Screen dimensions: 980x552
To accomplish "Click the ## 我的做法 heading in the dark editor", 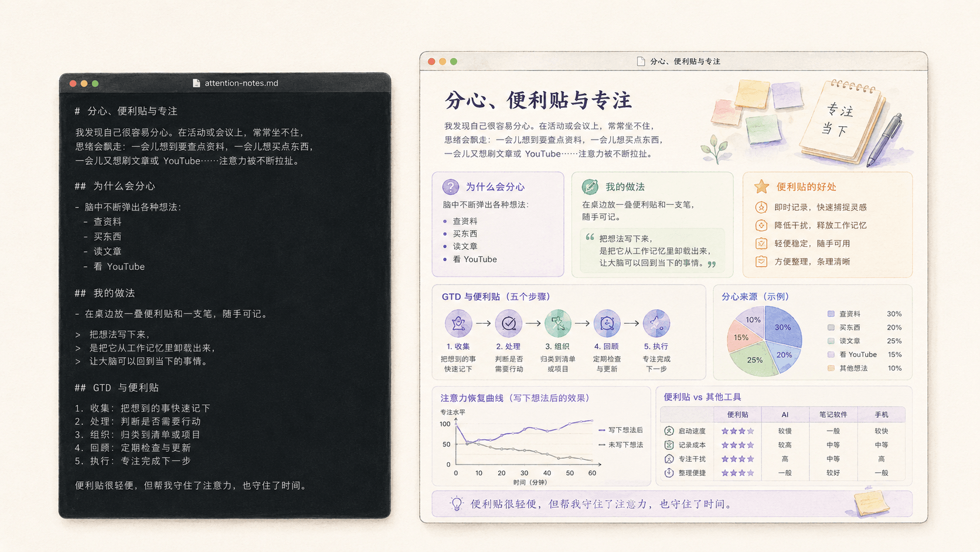I will pos(105,293).
